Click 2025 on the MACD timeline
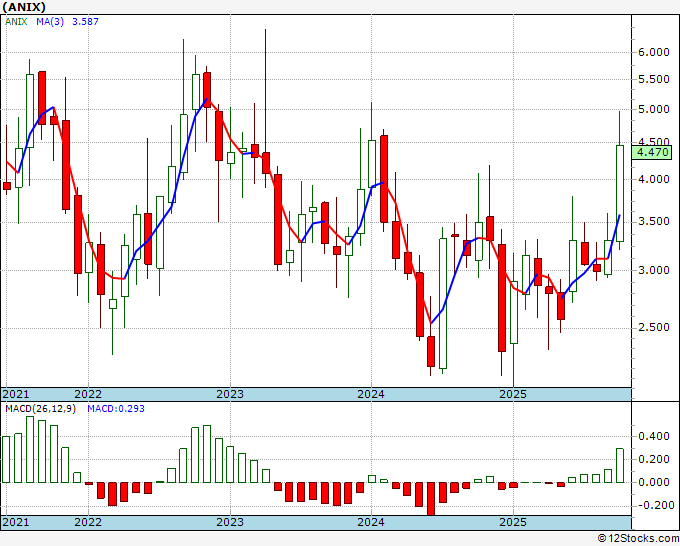 click(513, 522)
